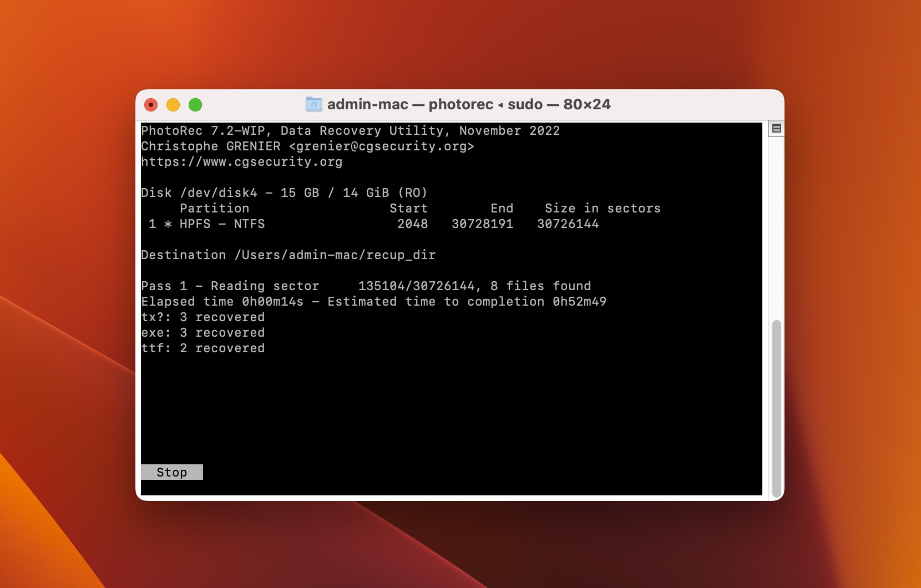Click the Destination /Users/admin-mac/recup_dir line
This screenshot has height=588, width=921.
click(289, 255)
